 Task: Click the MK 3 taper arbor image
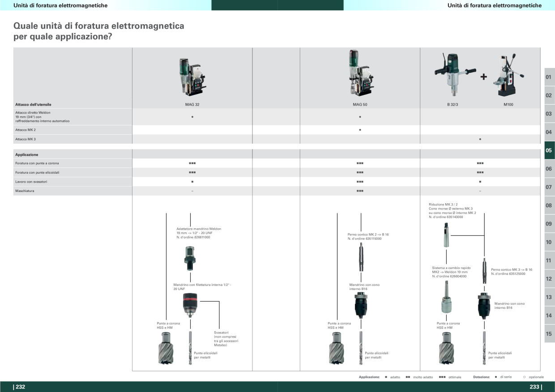click(484, 270)
